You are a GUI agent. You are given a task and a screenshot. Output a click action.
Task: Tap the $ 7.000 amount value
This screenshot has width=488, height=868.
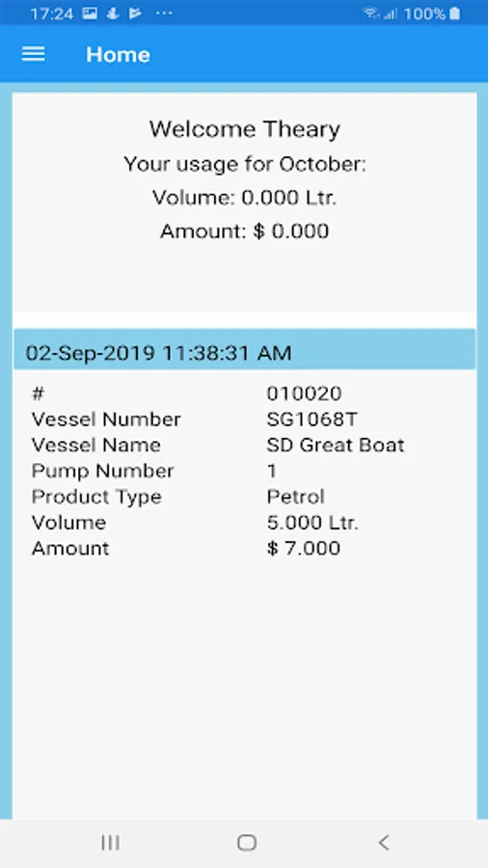tap(303, 548)
